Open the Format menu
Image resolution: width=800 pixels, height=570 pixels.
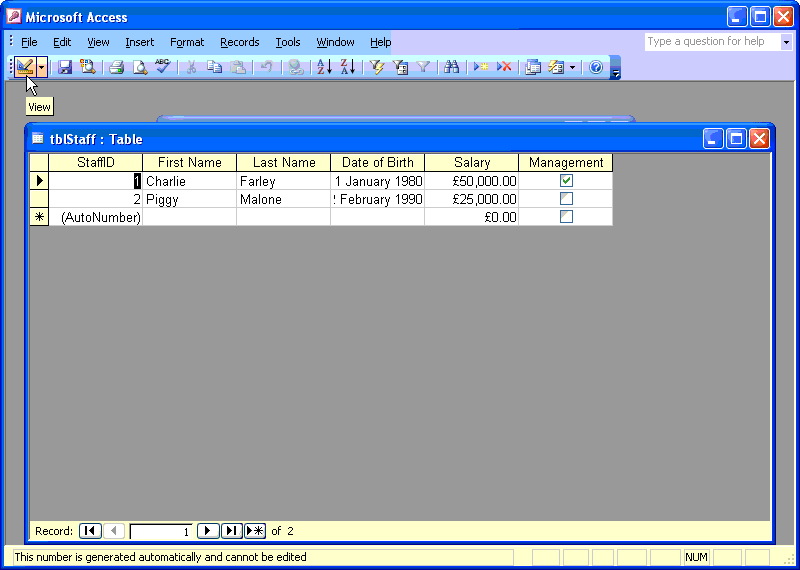[187, 42]
